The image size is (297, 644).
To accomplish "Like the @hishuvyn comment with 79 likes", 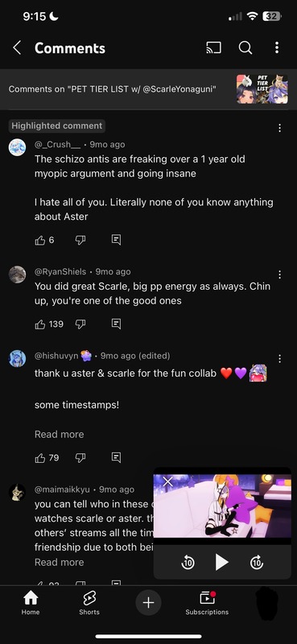I will pos(40,457).
